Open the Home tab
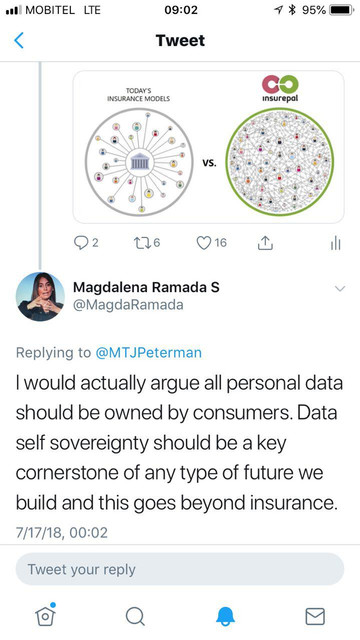 pos(45,616)
